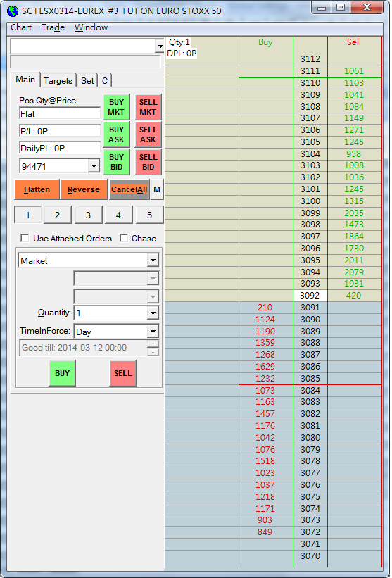Expand the Market order type dropdown
The height and width of the screenshot is (578, 392).
pos(153,260)
